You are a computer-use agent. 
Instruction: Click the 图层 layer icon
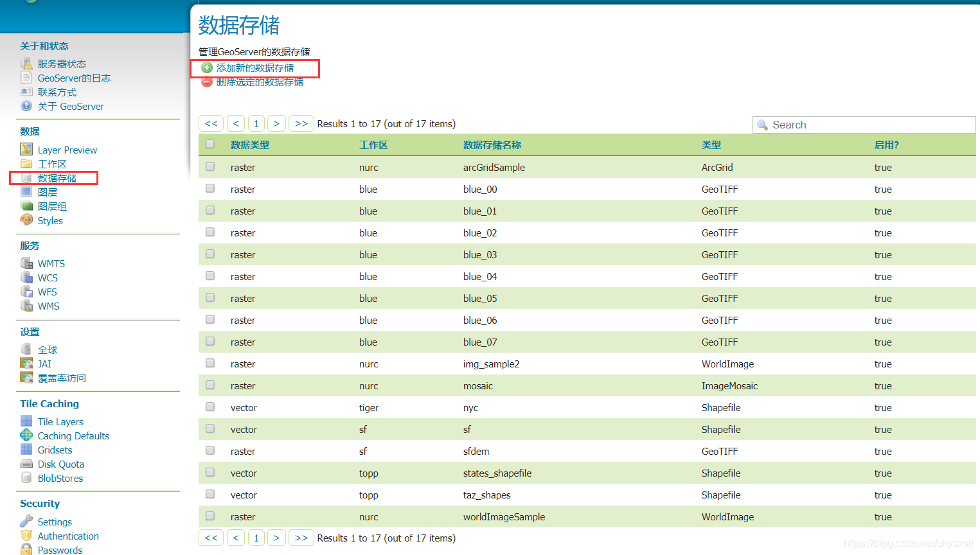click(x=26, y=192)
